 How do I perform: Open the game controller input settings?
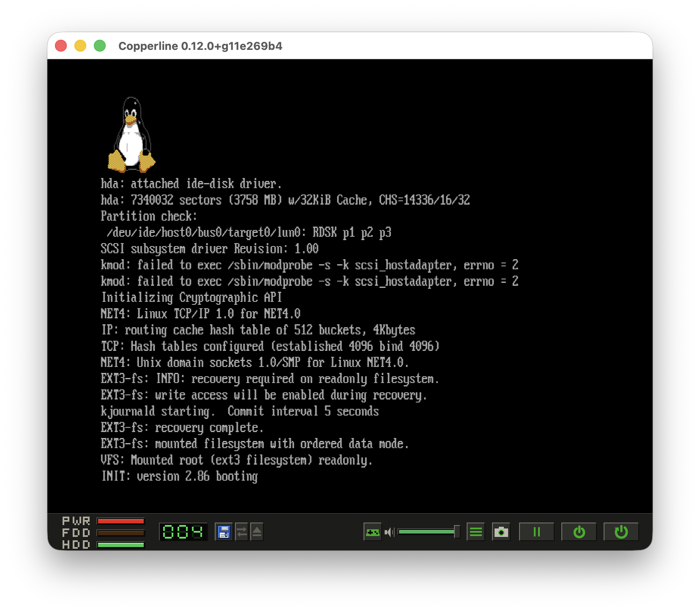(372, 532)
